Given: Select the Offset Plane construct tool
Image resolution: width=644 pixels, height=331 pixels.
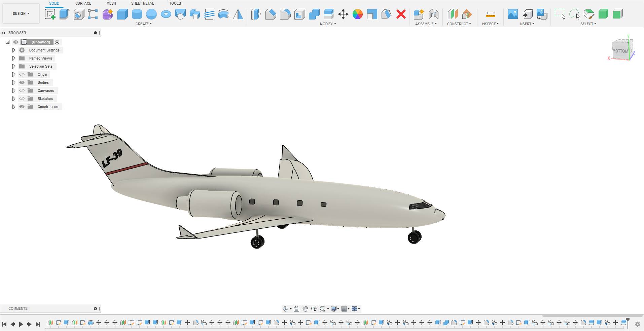Looking at the screenshot, I should [x=452, y=14].
